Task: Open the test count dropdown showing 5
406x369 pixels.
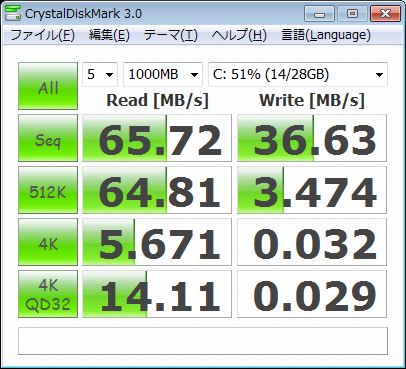Action: (100, 74)
